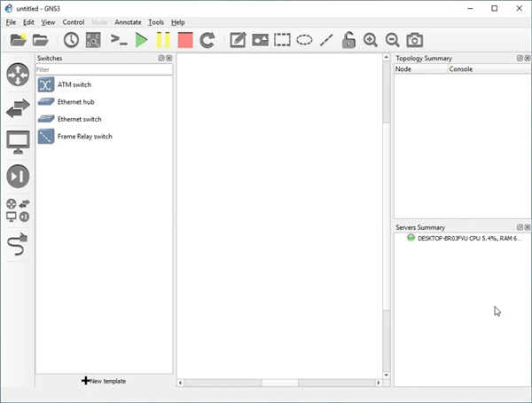Open the snapshot manager clock icon
The height and width of the screenshot is (403, 532).
[x=71, y=40]
